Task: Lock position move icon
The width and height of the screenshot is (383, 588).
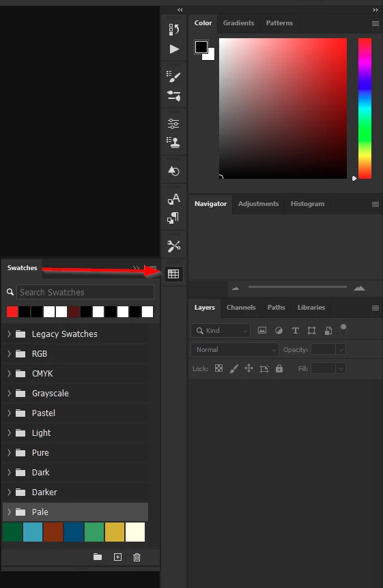Action: [x=249, y=368]
